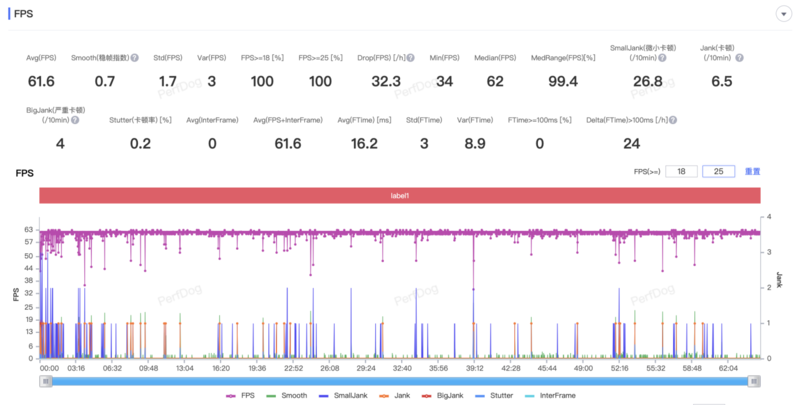
Task: Collapse the FPS panel with arrow button
Action: pyautogui.click(x=782, y=14)
